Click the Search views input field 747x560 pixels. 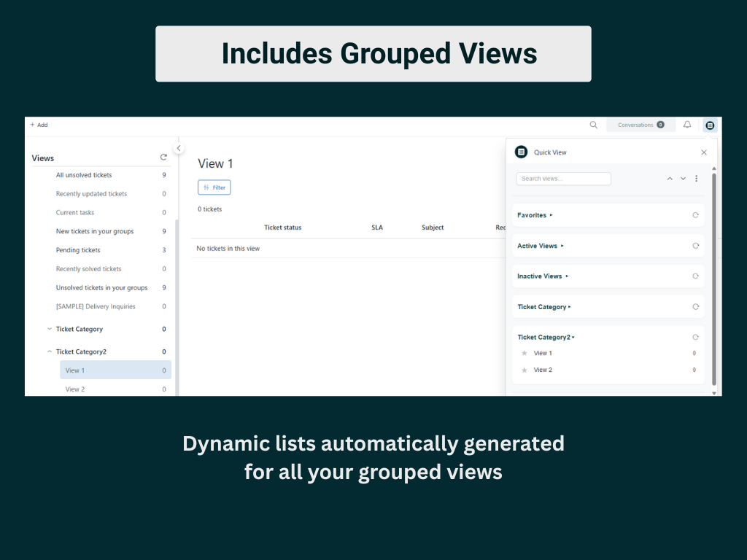(x=563, y=178)
